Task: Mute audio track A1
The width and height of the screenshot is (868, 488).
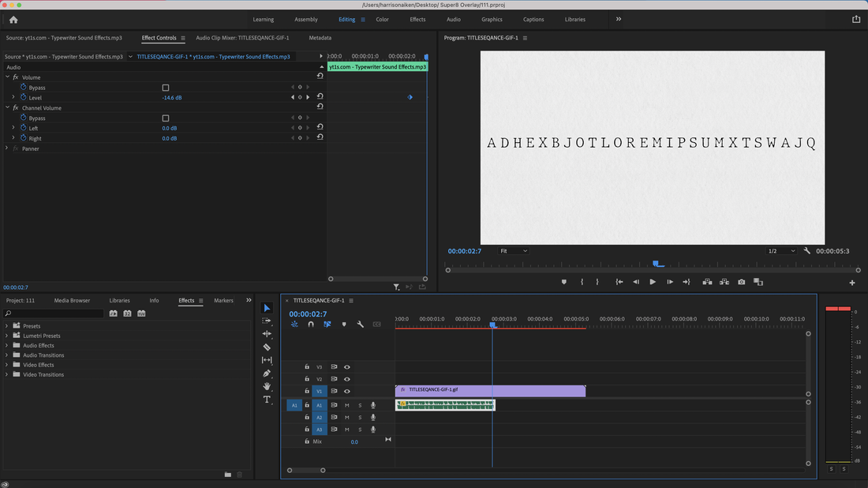Action: 347,405
